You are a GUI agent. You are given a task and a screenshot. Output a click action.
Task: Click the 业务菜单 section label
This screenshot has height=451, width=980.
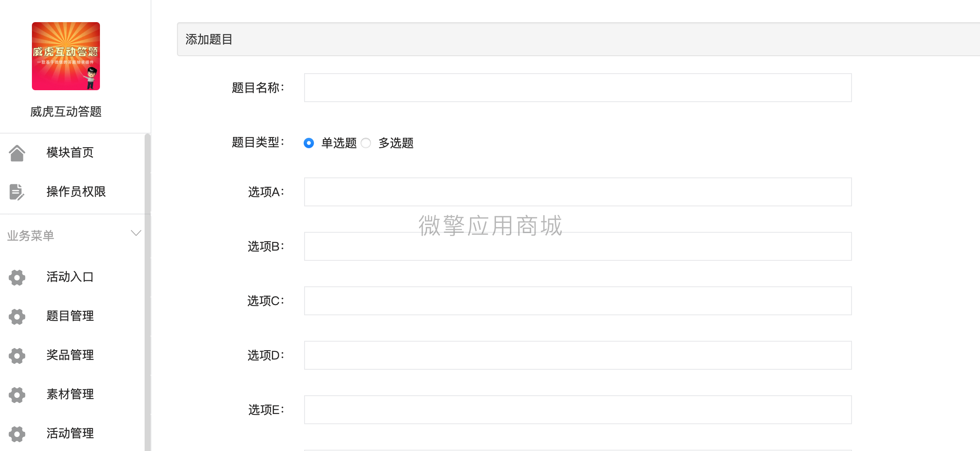pos(31,236)
